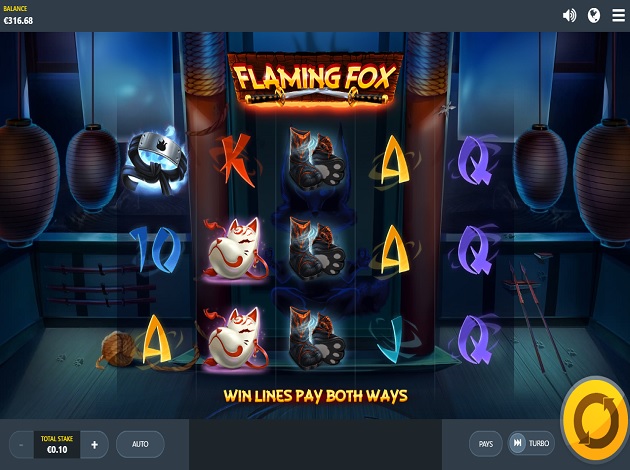Click the top purple Q symbol
Image resolution: width=630 pixels, height=470 pixels.
click(x=475, y=160)
